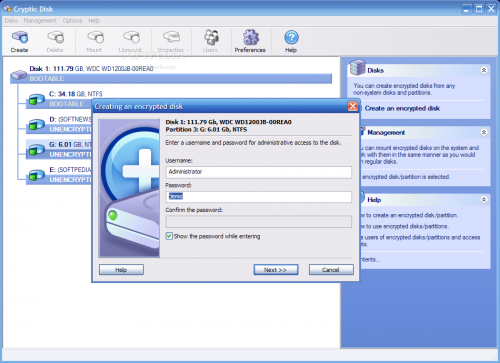The height and width of the screenshot is (363, 500).
Task: Select the D: partition icon
Action: tap(36, 124)
